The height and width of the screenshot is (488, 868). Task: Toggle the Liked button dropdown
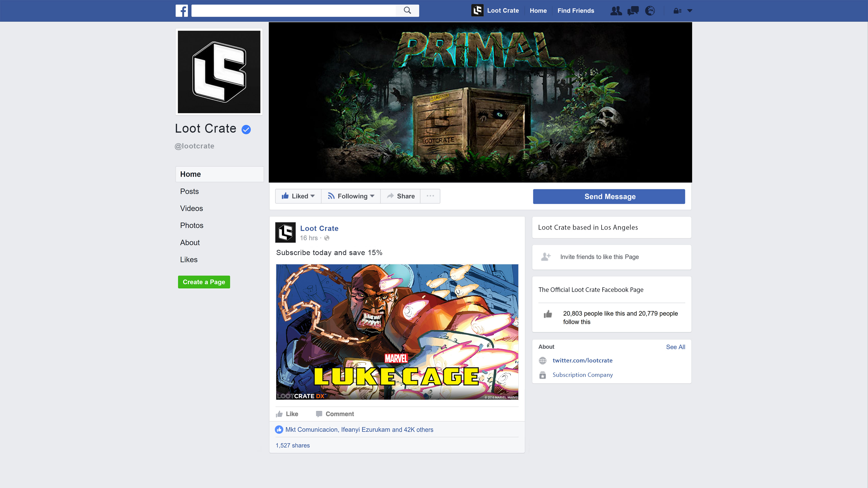pyautogui.click(x=298, y=196)
